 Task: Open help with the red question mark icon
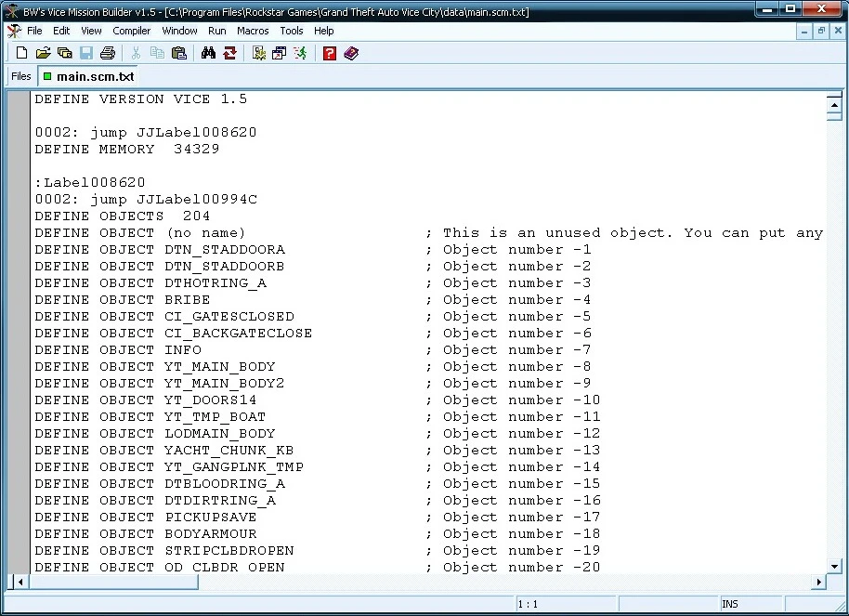tap(329, 53)
